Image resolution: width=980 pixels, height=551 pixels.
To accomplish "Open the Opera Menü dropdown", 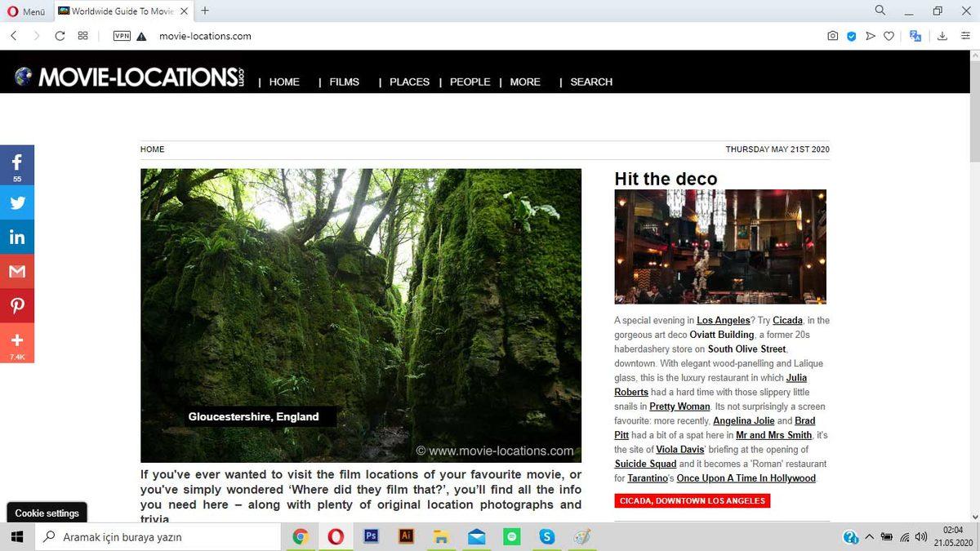I will click(x=27, y=11).
